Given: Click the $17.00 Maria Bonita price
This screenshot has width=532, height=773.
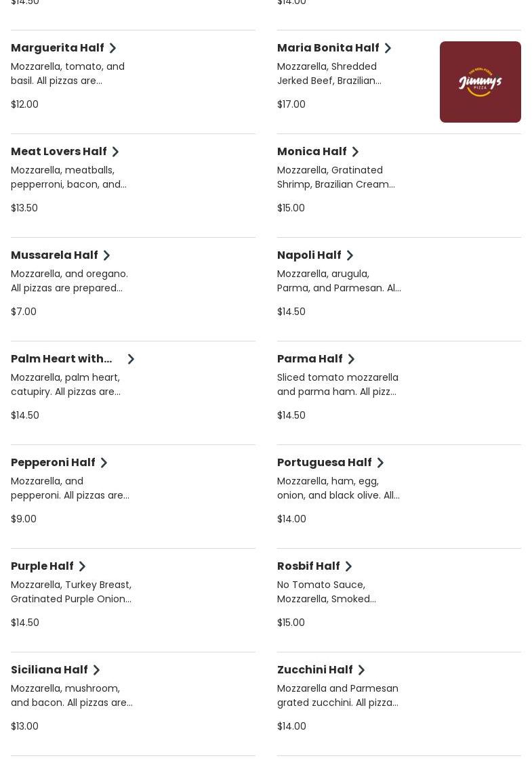Looking at the screenshot, I should tap(291, 104).
